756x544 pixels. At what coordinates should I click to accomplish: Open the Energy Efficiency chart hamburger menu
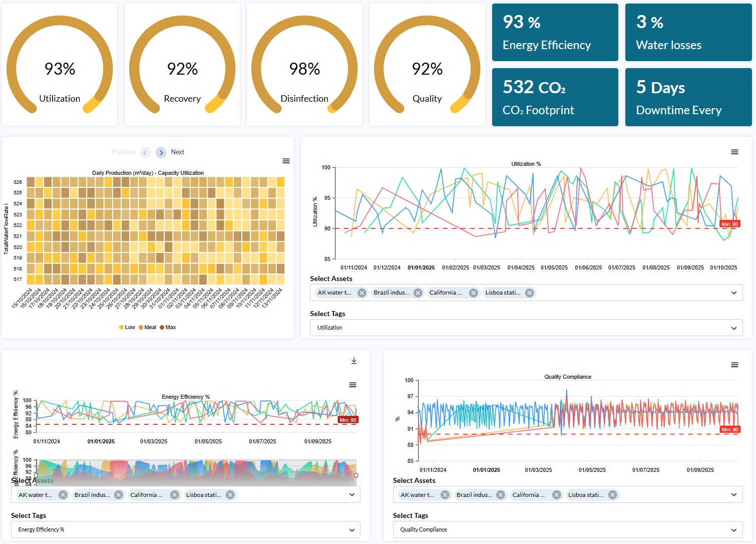[352, 385]
